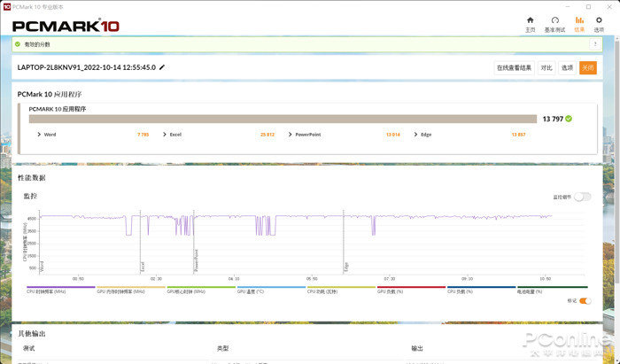Click the PowerPoint score 13 014
The height and width of the screenshot is (364, 620).
(x=393, y=135)
